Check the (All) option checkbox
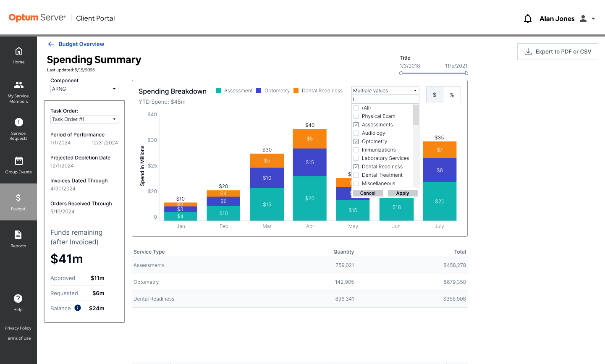Image resolution: width=605 pixels, height=364 pixels. [x=356, y=108]
